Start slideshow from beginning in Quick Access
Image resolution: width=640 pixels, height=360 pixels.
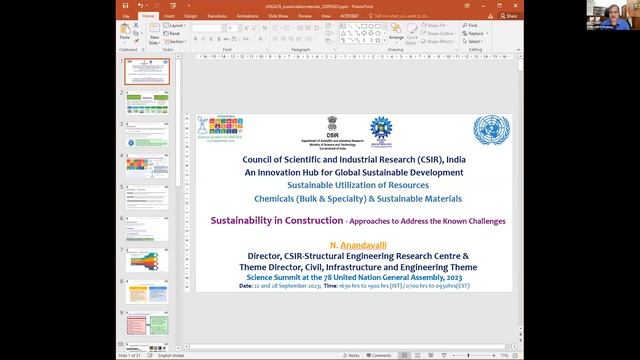click(173, 6)
